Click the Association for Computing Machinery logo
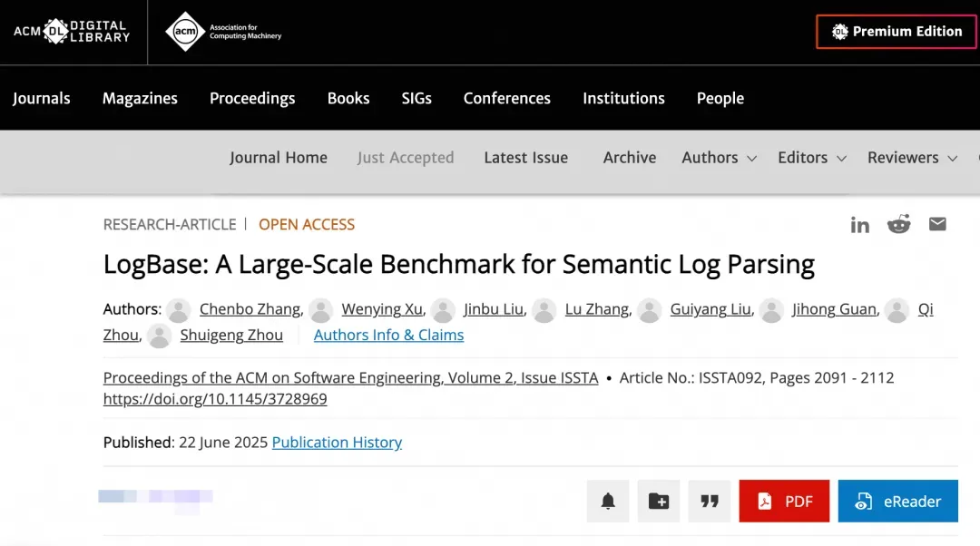The width and height of the screenshot is (980, 546). tap(223, 31)
